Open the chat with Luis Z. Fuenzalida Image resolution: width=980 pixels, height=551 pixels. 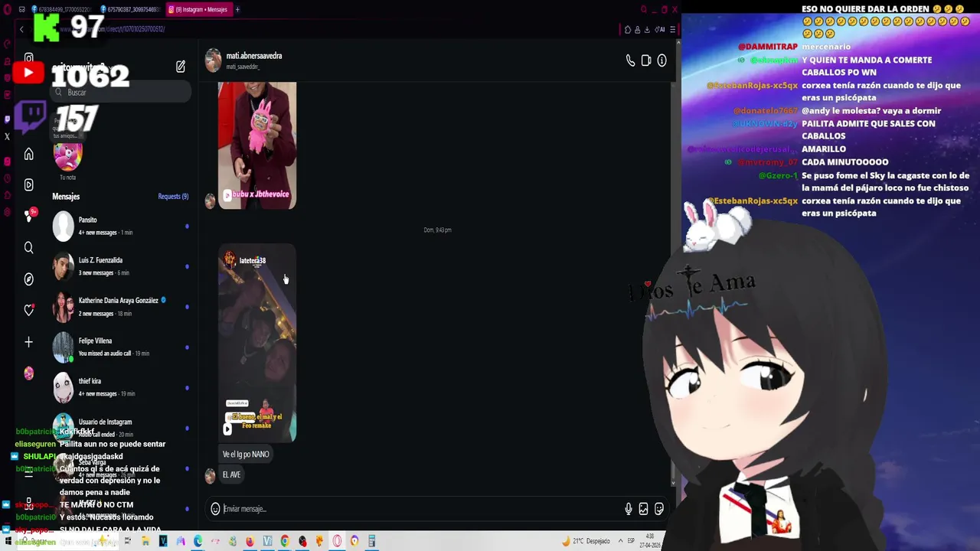tap(121, 266)
